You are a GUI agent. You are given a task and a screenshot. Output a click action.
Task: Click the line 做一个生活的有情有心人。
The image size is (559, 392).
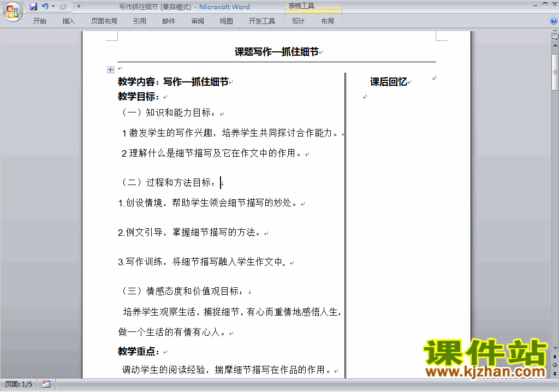172,332
